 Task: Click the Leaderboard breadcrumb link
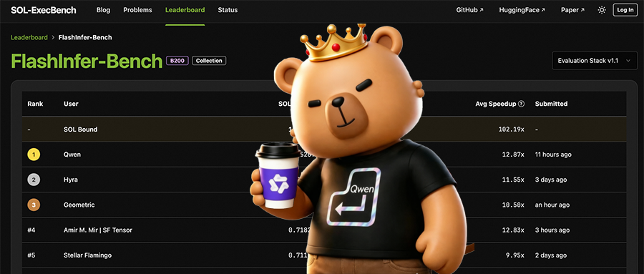pos(29,37)
